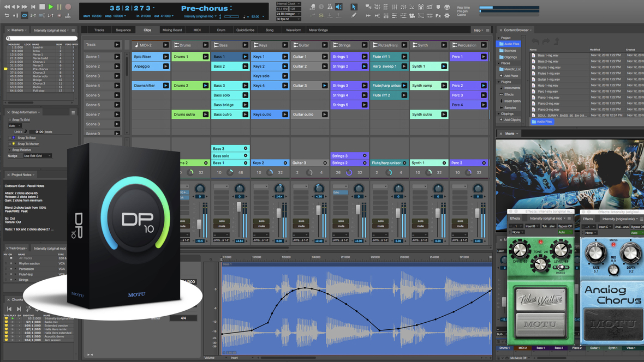644x362 pixels.
Task: Open the Waveform tab
Action: (294, 30)
